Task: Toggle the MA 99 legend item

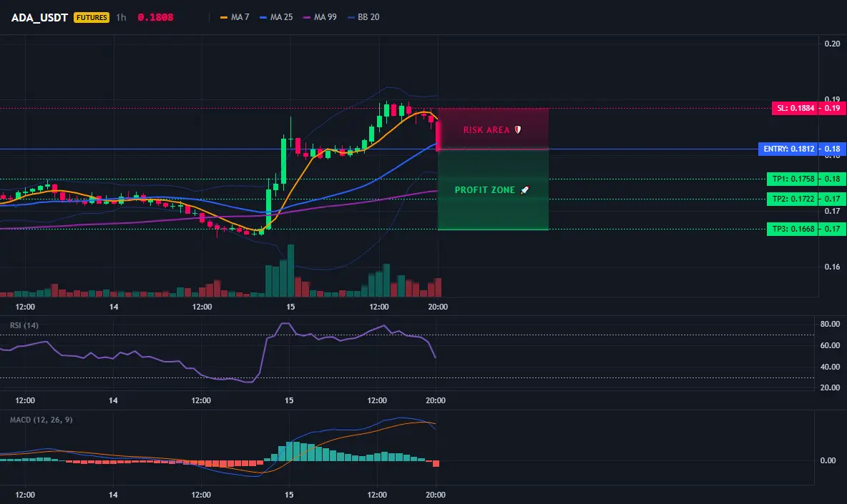Action: click(320, 17)
